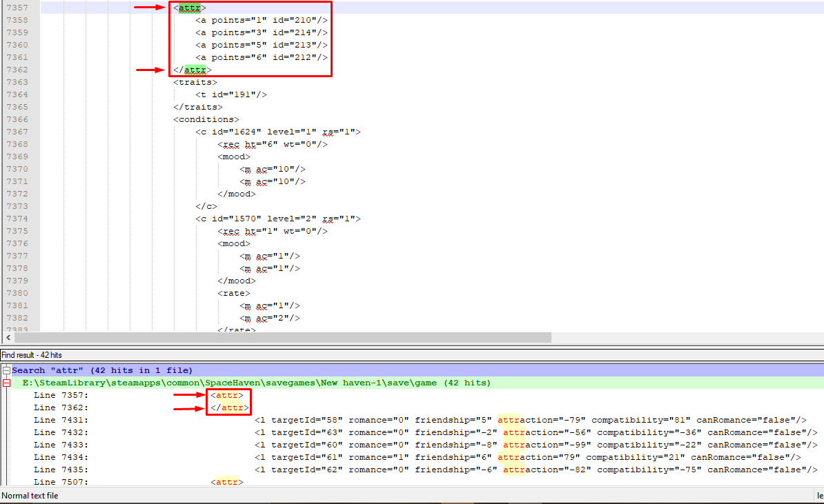Click the <conditions> tag
This screenshot has height=504, width=824.
206,119
